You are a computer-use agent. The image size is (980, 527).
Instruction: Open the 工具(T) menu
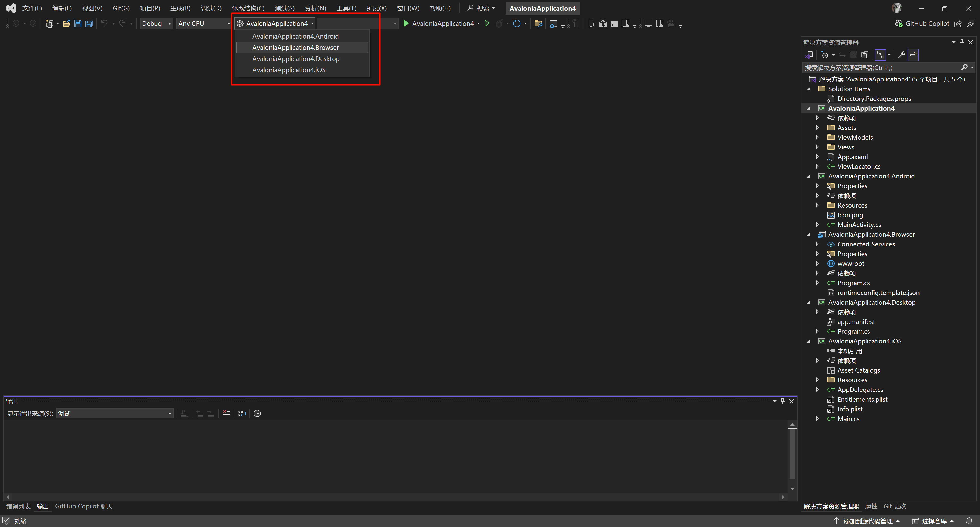(x=346, y=8)
